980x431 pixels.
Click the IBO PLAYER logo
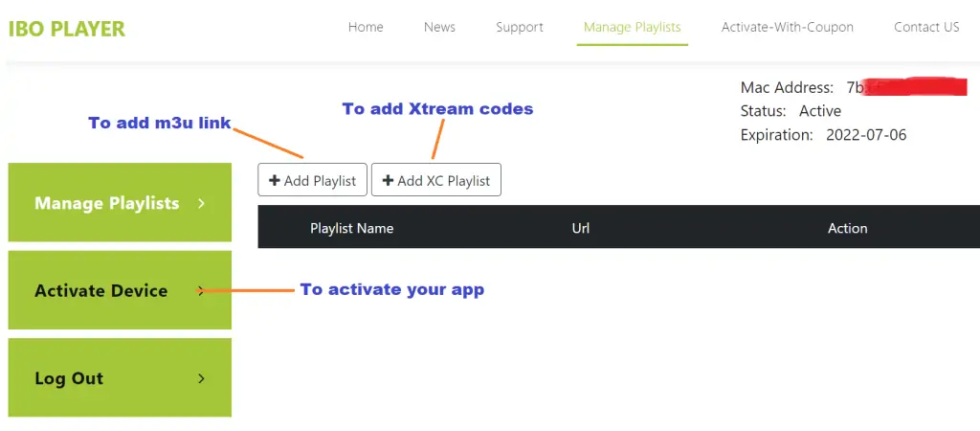click(x=67, y=28)
